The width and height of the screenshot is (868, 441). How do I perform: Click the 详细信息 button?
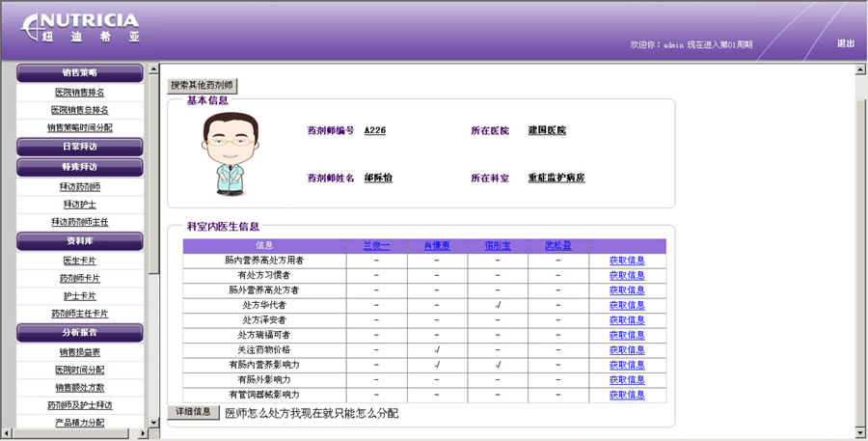pyautogui.click(x=194, y=412)
